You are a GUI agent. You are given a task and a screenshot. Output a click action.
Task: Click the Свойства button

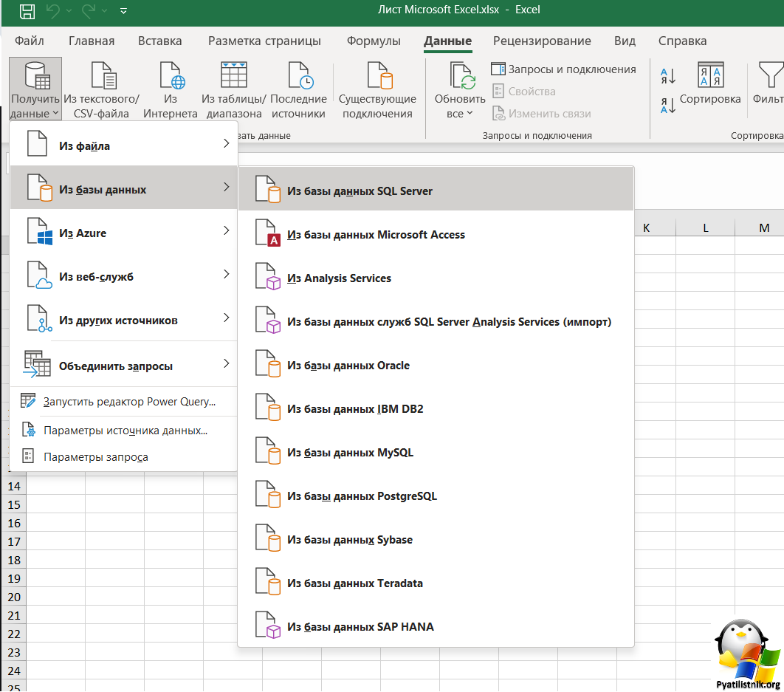tap(523, 91)
